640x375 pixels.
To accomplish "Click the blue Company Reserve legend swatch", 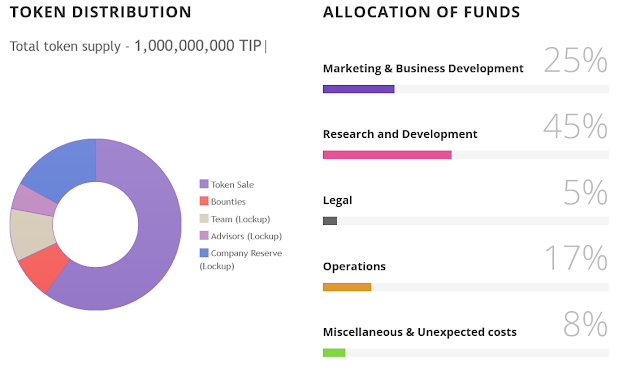I will (x=204, y=253).
